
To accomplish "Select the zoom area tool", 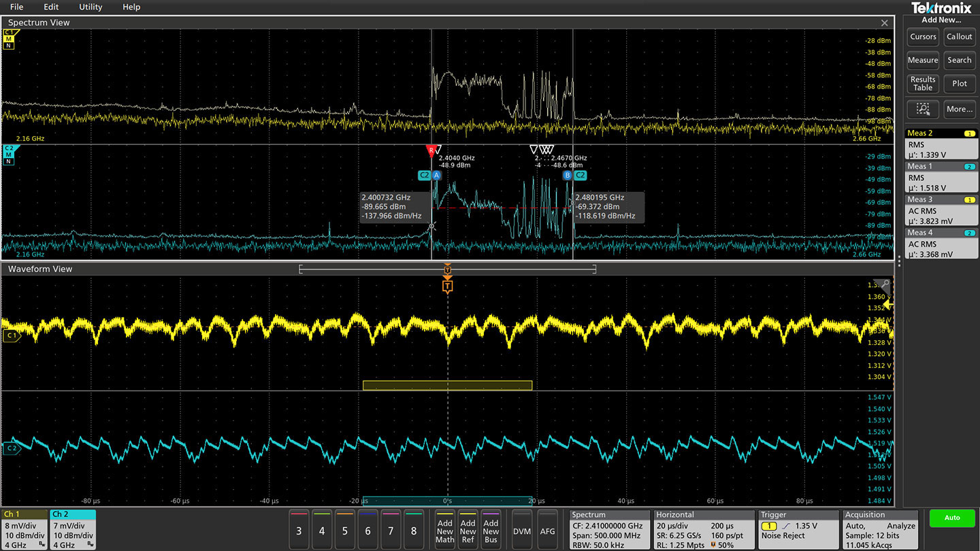I will pos(922,109).
